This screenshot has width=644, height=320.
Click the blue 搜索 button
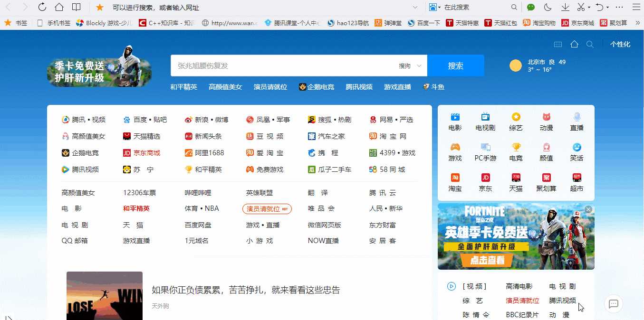pyautogui.click(x=455, y=66)
